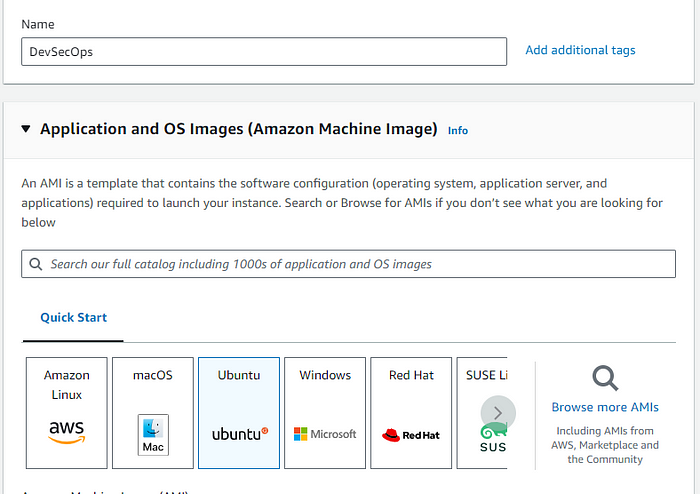Click the Red Hat logo icon
Image resolution: width=700 pixels, height=494 pixels.
pos(411,435)
